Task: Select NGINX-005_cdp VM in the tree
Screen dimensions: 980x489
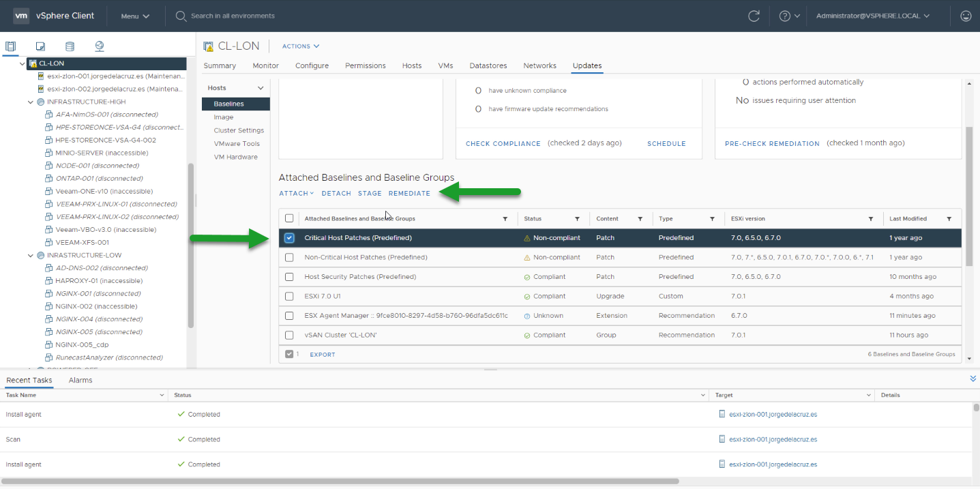Action: click(x=82, y=344)
